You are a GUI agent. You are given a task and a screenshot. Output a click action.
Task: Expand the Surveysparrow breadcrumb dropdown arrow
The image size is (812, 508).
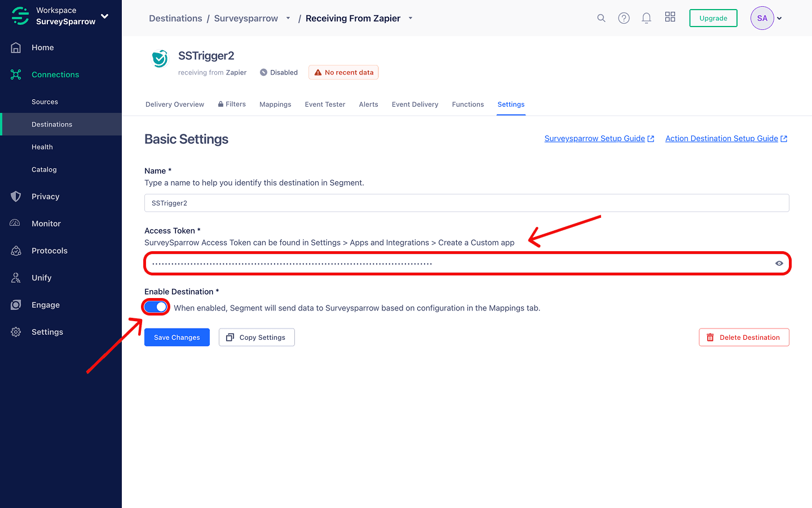[x=288, y=18]
